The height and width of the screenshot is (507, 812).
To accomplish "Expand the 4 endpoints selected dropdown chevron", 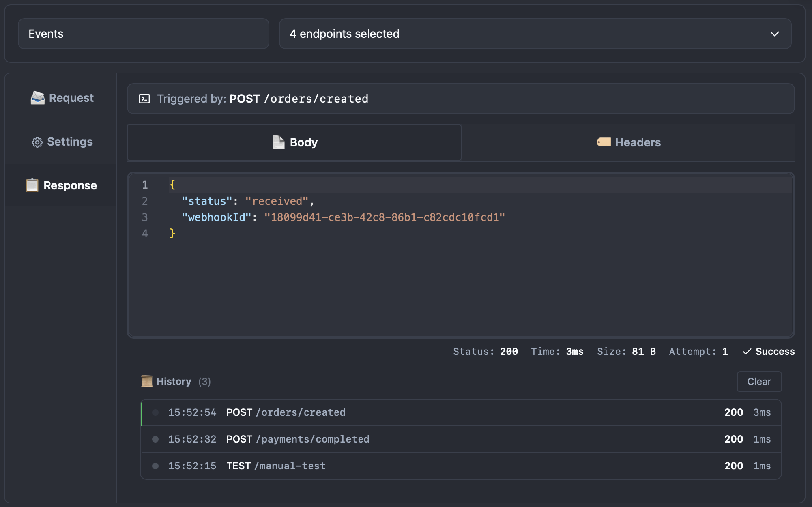I will point(774,34).
